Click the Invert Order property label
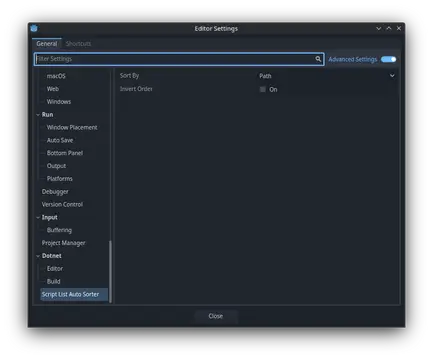The image size is (433, 360). (x=136, y=89)
